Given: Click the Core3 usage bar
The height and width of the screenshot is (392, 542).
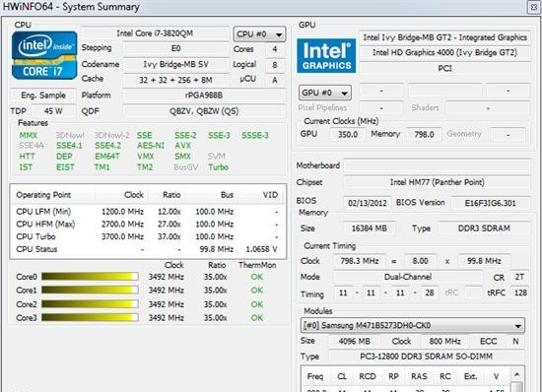Looking at the screenshot, I should tap(90, 317).
